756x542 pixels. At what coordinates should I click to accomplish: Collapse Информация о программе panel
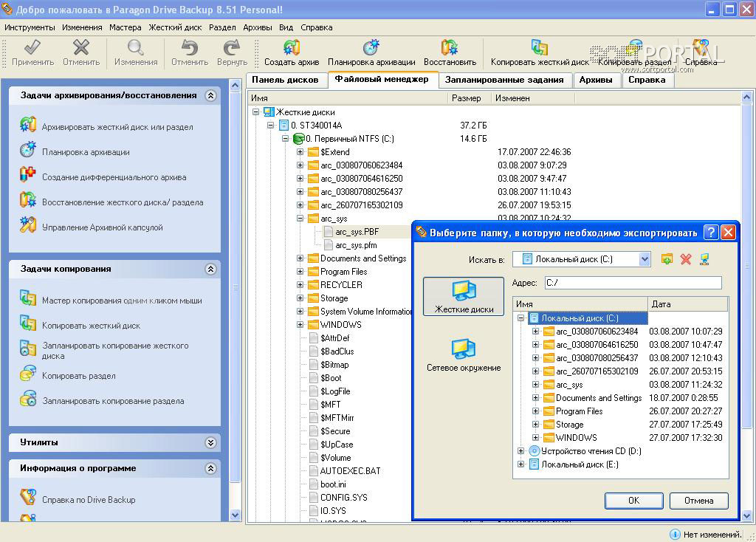coord(210,468)
